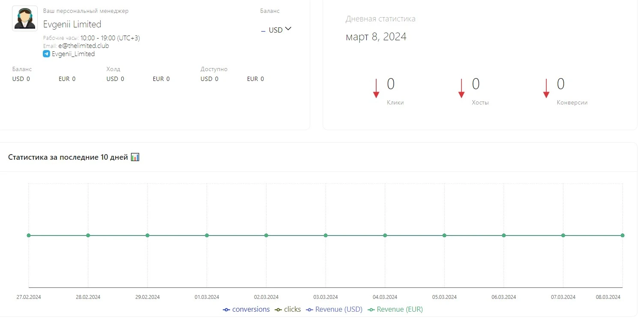
Task: Toggle the Revenue (USD) legend item
Action: (334, 309)
